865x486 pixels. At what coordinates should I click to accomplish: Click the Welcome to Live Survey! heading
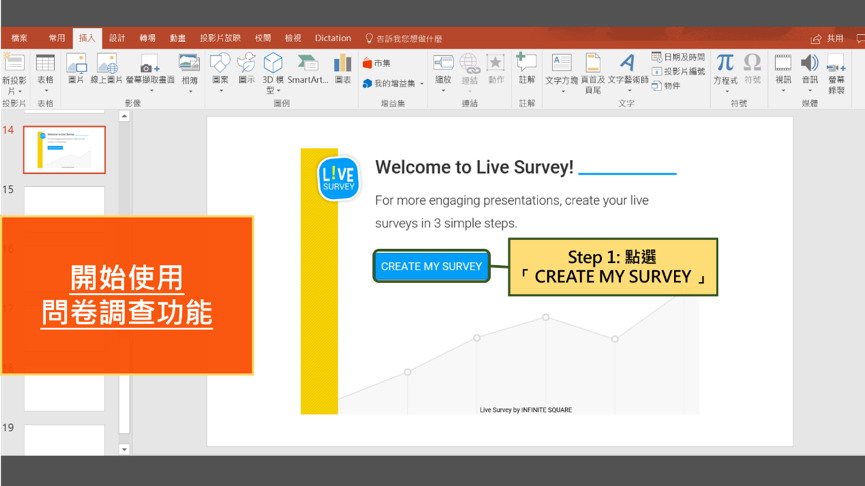pyautogui.click(x=474, y=167)
